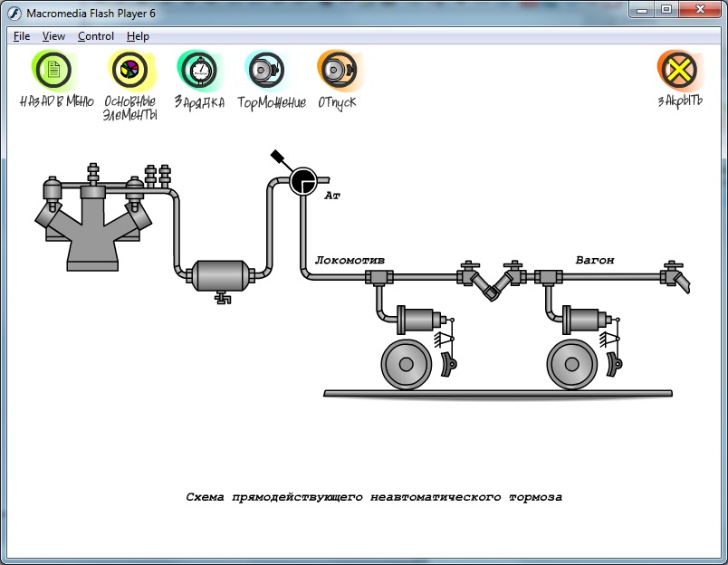Image resolution: width=728 pixels, height=565 pixels.
Task: Click the wagon wheel
Action: pos(571,364)
